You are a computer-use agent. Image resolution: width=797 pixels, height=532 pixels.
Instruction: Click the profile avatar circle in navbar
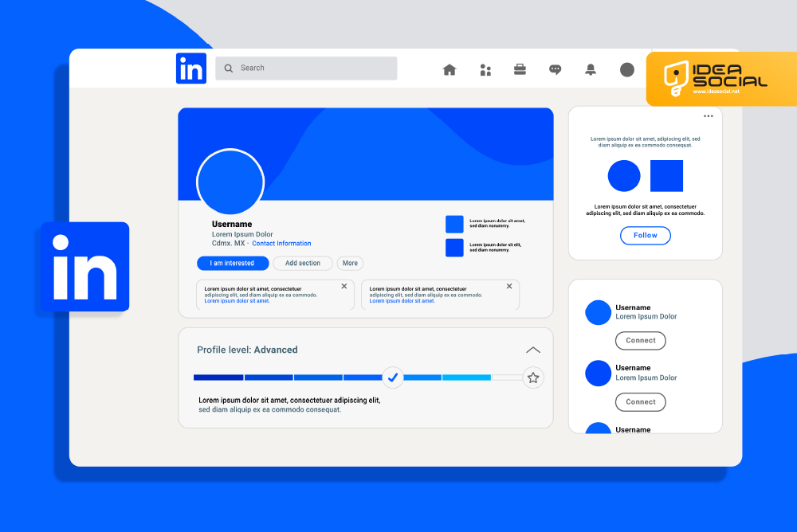click(627, 69)
